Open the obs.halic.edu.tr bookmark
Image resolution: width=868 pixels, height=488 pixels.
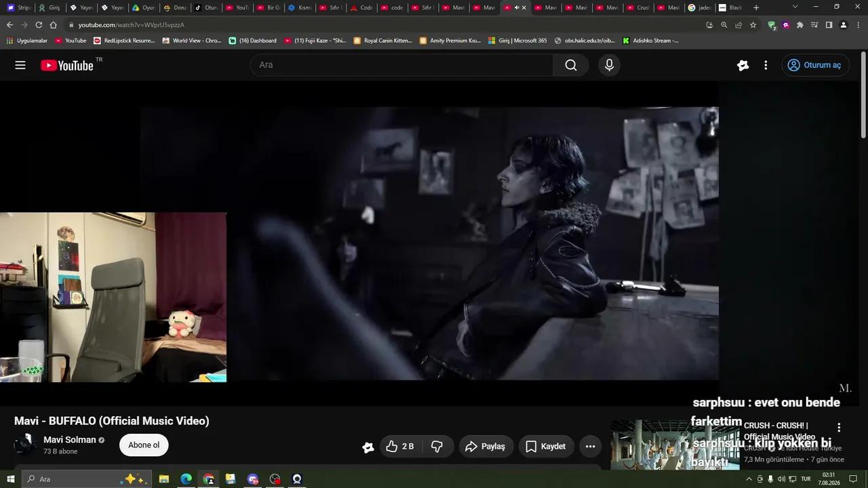pos(585,41)
